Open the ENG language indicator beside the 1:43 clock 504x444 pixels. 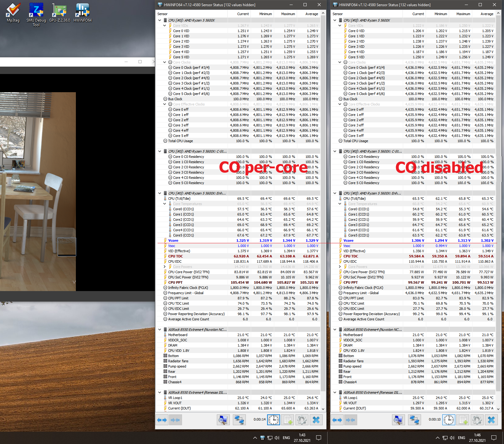point(286,438)
